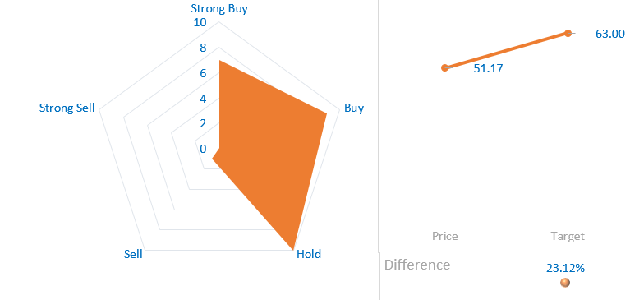Select the Price category axis label
644x300 pixels.
pos(445,237)
